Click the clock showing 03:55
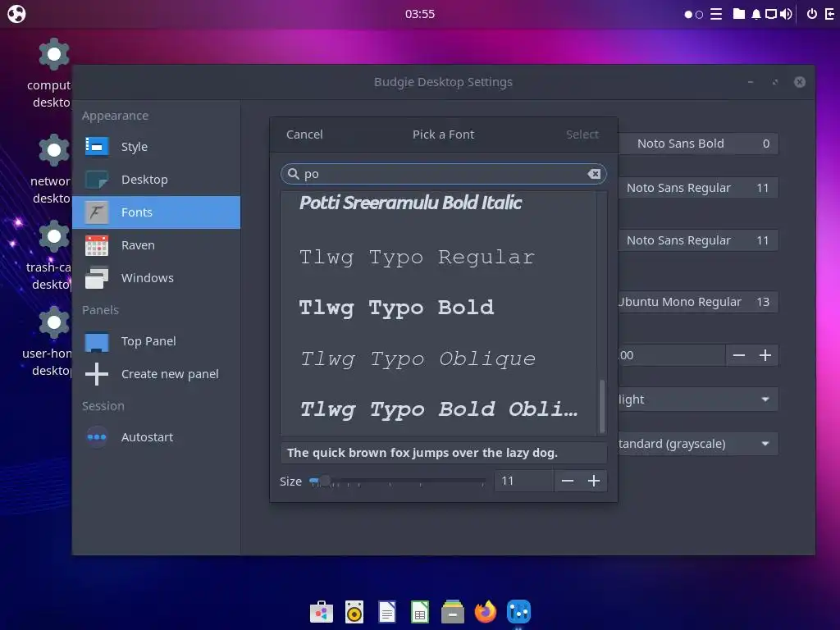The image size is (840, 630). tap(420, 14)
